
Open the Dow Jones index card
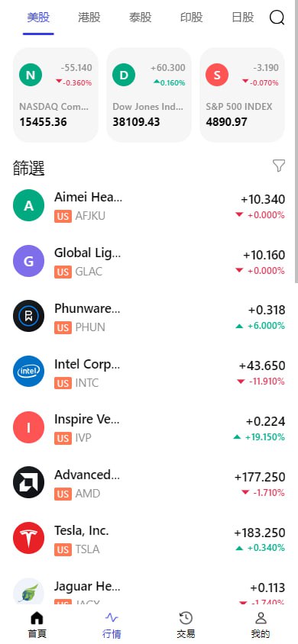(x=149, y=95)
